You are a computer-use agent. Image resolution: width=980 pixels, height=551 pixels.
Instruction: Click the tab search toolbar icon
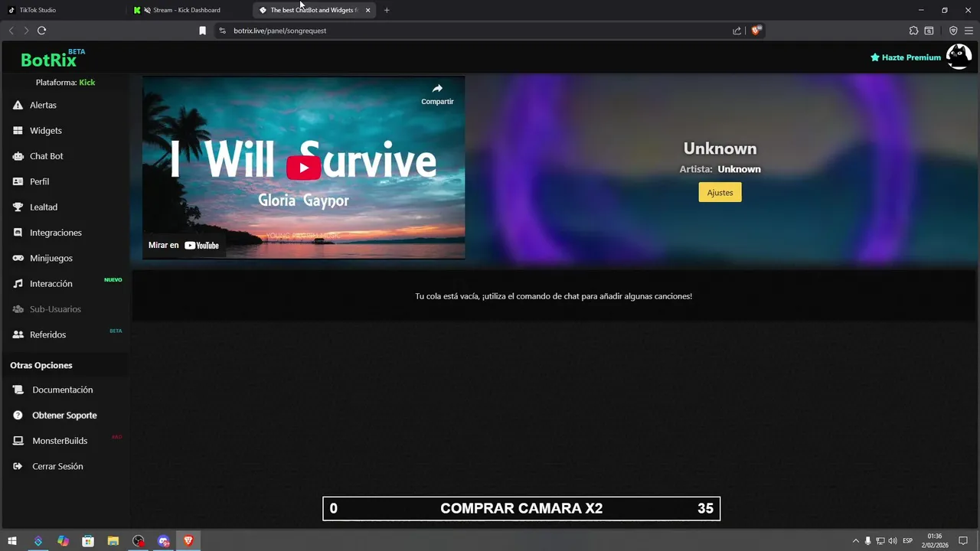pos(929,31)
